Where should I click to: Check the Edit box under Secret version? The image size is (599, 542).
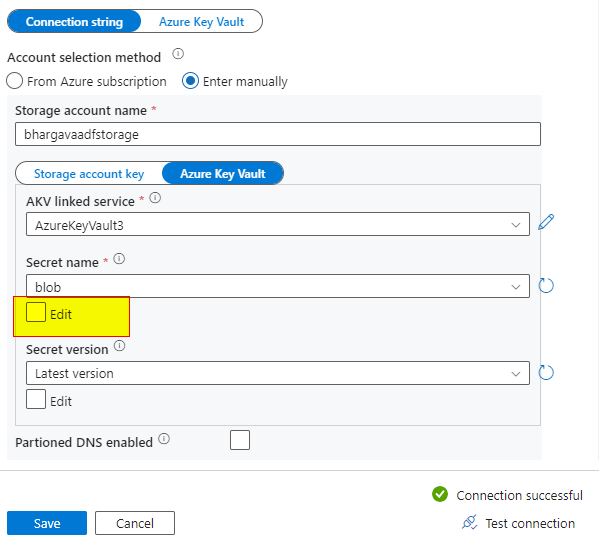(x=36, y=399)
